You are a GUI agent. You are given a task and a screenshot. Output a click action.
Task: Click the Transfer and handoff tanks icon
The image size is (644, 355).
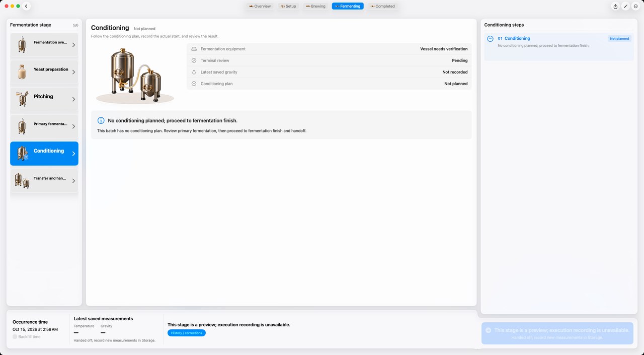22,181
